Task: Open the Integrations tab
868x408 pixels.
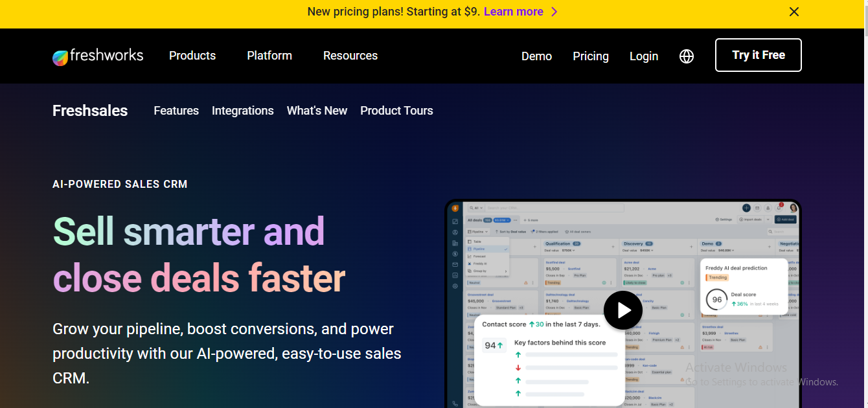Action: coord(243,111)
